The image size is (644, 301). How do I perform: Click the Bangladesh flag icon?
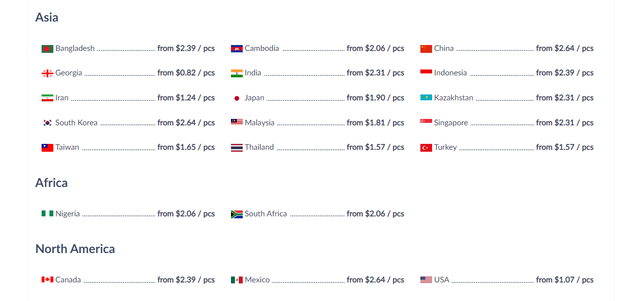tap(47, 49)
